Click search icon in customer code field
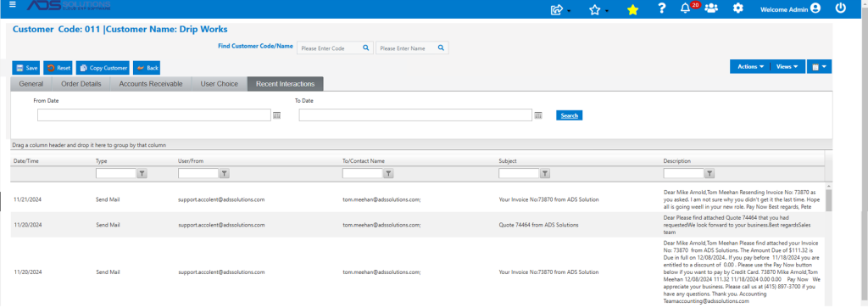 pos(365,48)
